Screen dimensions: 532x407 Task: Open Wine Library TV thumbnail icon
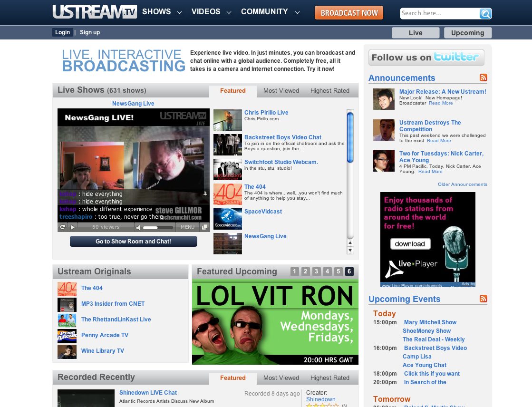tap(67, 352)
